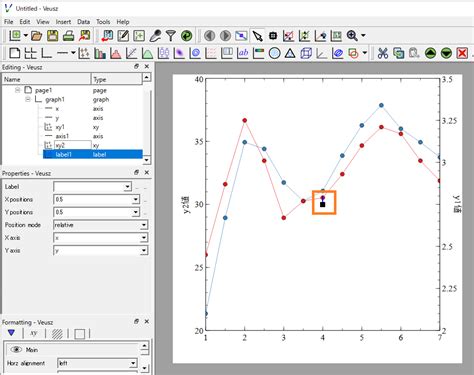Image resolution: width=474 pixels, height=375 pixels.
Task: Open the new document dropdown arrow
Action: point(25,35)
